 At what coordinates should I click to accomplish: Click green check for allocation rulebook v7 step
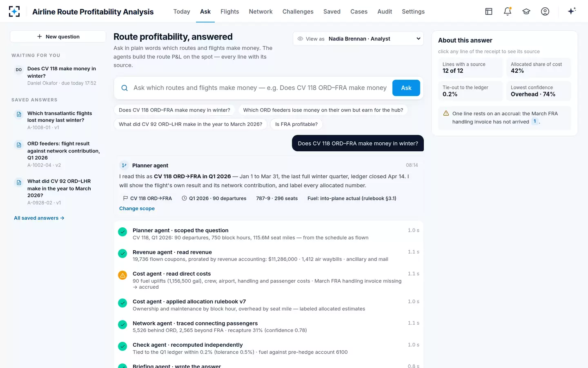tap(122, 303)
